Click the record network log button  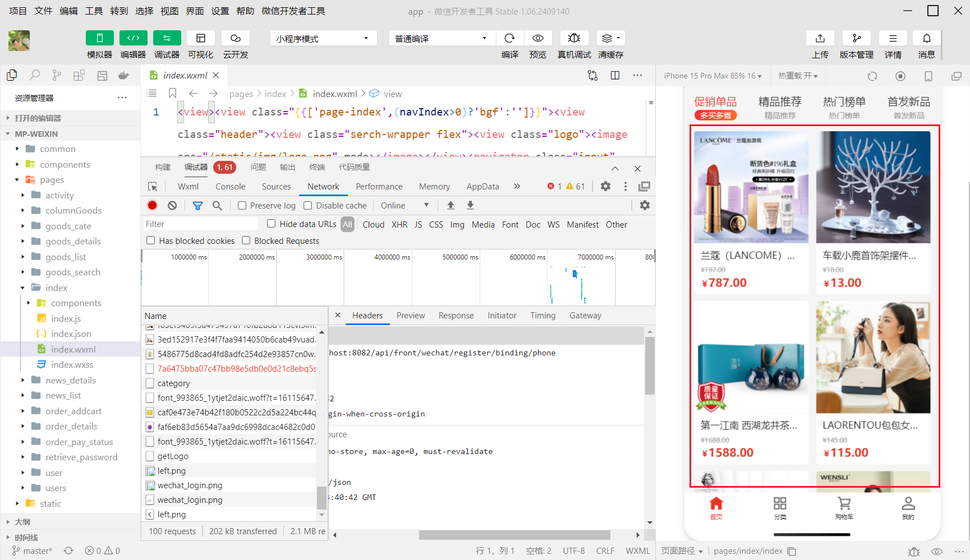[x=152, y=205]
